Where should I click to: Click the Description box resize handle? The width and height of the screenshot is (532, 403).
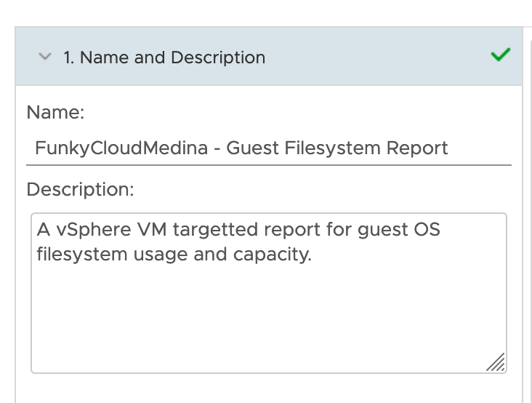click(496, 362)
